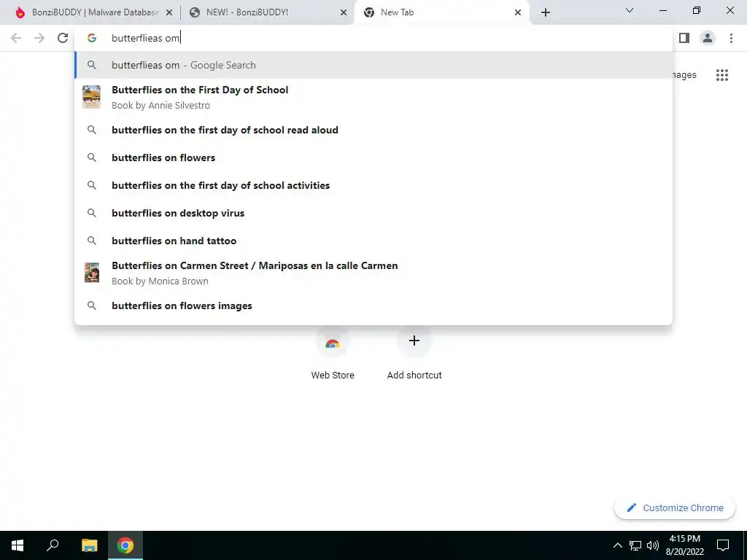747x560 pixels.
Task: Open Customize Chrome
Action: tap(675, 507)
